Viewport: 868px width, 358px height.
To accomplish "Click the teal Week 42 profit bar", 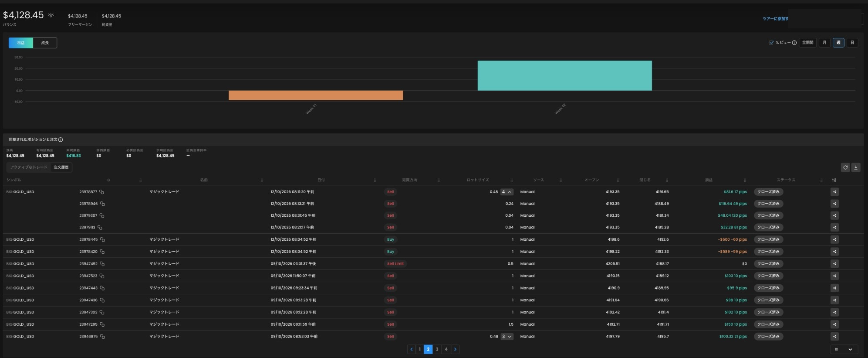I will (565, 75).
